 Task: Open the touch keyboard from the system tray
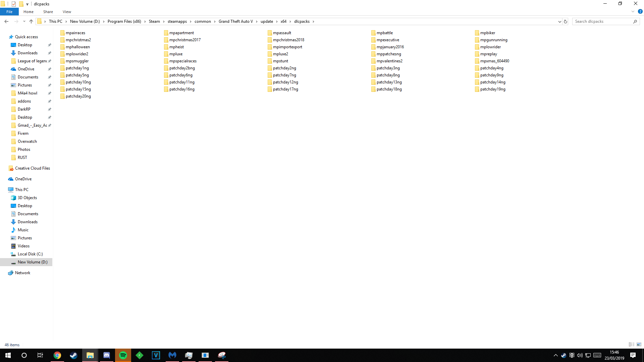[x=597, y=355]
